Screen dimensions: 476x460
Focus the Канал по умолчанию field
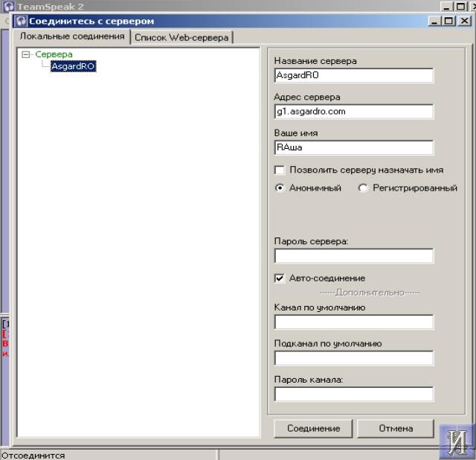[x=353, y=322]
